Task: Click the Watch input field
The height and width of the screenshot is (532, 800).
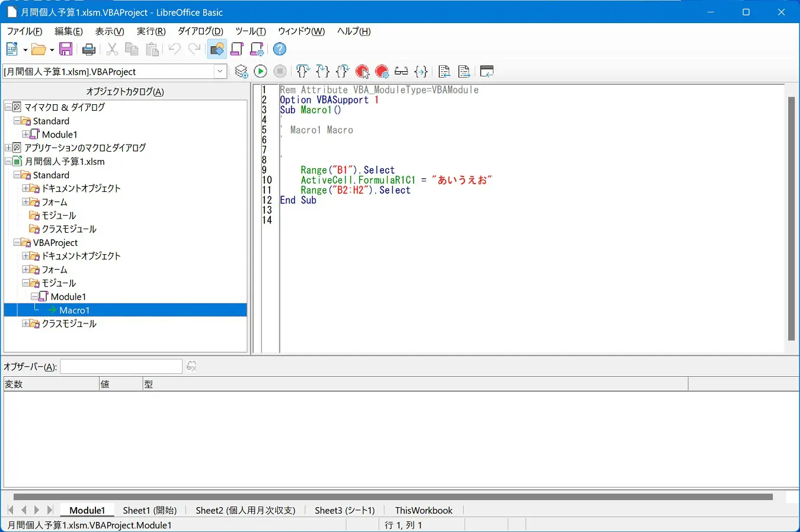Action: point(121,367)
